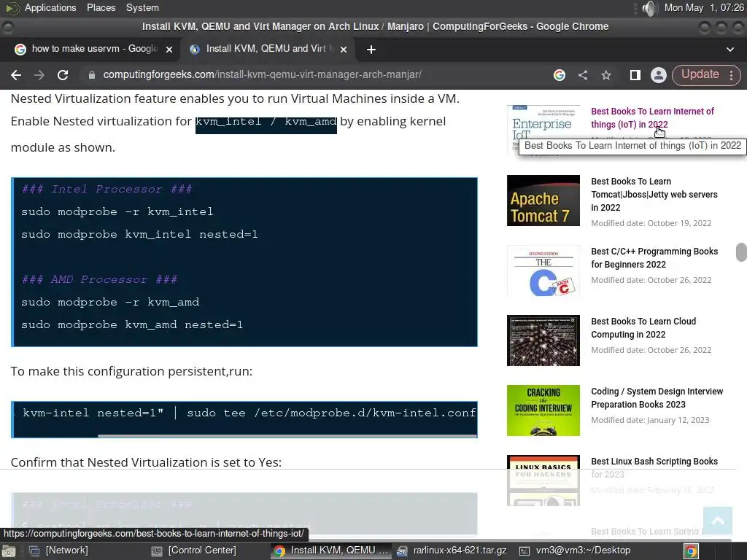
Task: Click the Chrome icon at taskbar right end
Action: pyautogui.click(x=691, y=551)
